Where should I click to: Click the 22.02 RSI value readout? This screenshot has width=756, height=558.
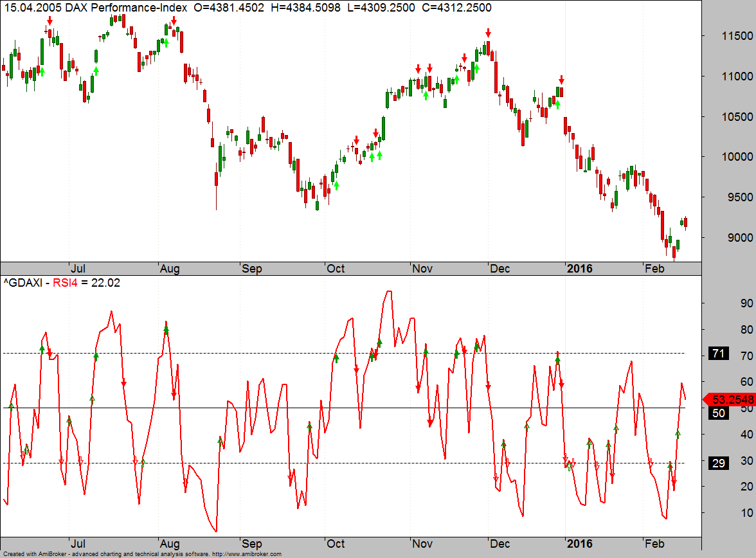pos(105,283)
